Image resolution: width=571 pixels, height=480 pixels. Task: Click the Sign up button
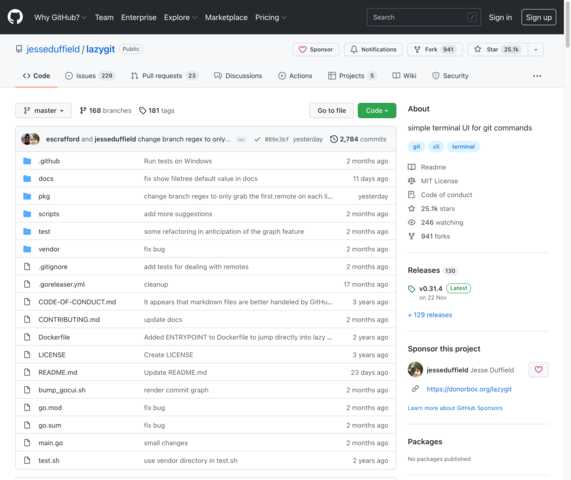[x=539, y=17]
